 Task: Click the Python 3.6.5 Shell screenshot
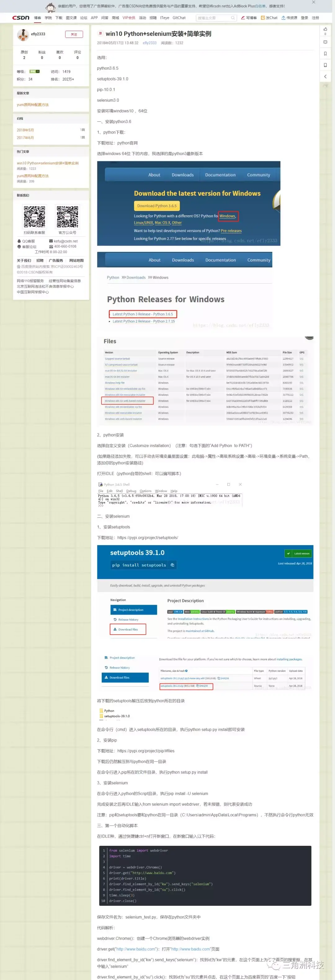(170, 495)
